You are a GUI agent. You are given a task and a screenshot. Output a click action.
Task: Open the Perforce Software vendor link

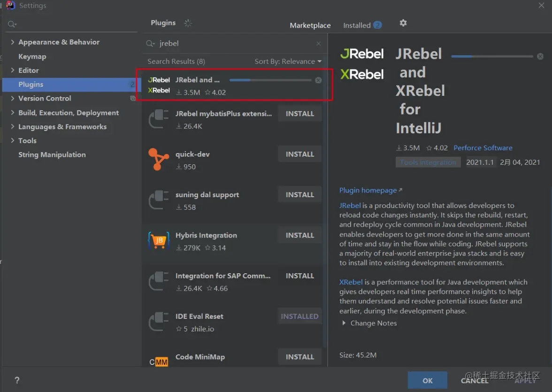483,148
